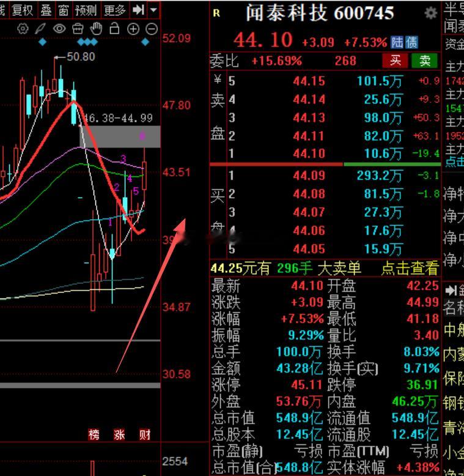Select sell level 5 price 44.15
This screenshot has height=476, width=464.
pyautogui.click(x=309, y=81)
